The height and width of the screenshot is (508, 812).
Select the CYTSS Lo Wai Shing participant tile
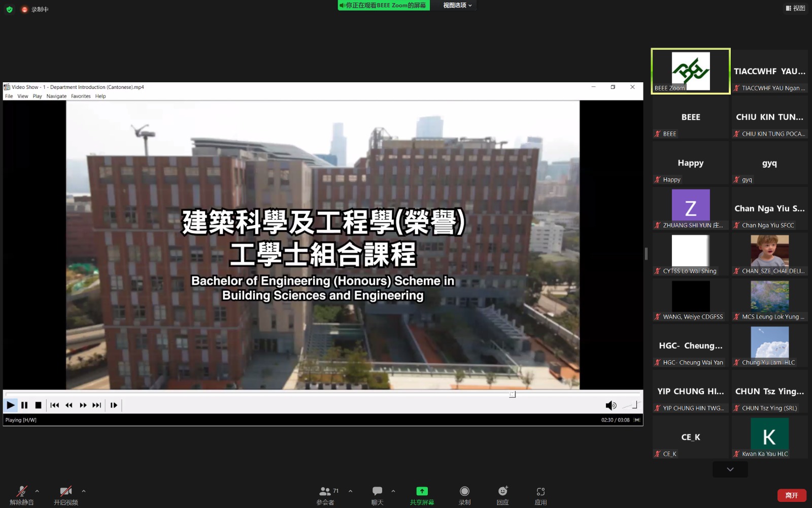(x=691, y=254)
